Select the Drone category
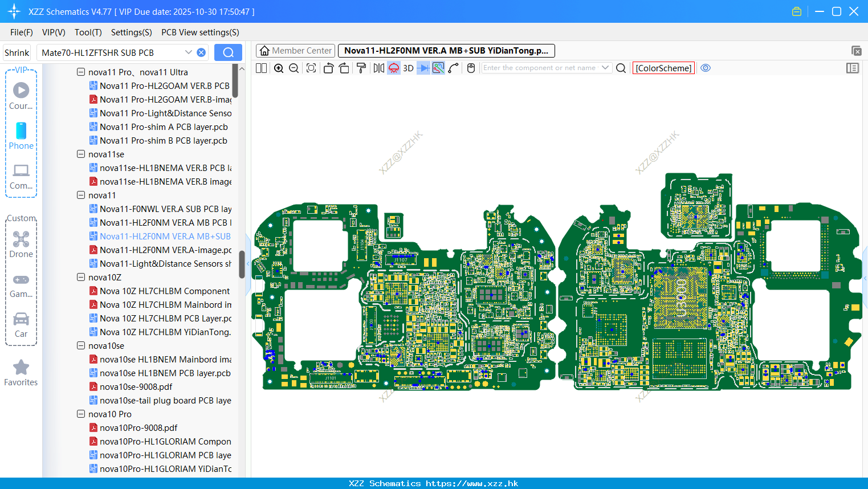Viewport: 868px width, 489px height. [21, 244]
